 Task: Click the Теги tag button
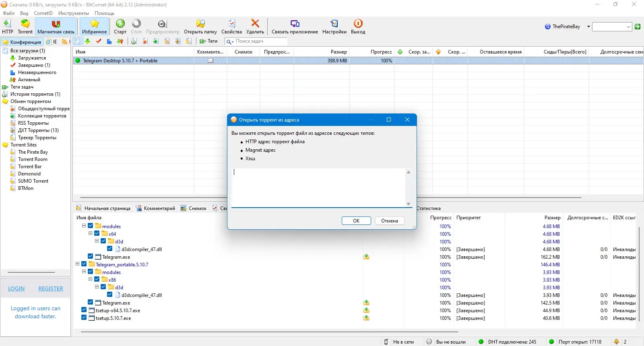(208, 41)
